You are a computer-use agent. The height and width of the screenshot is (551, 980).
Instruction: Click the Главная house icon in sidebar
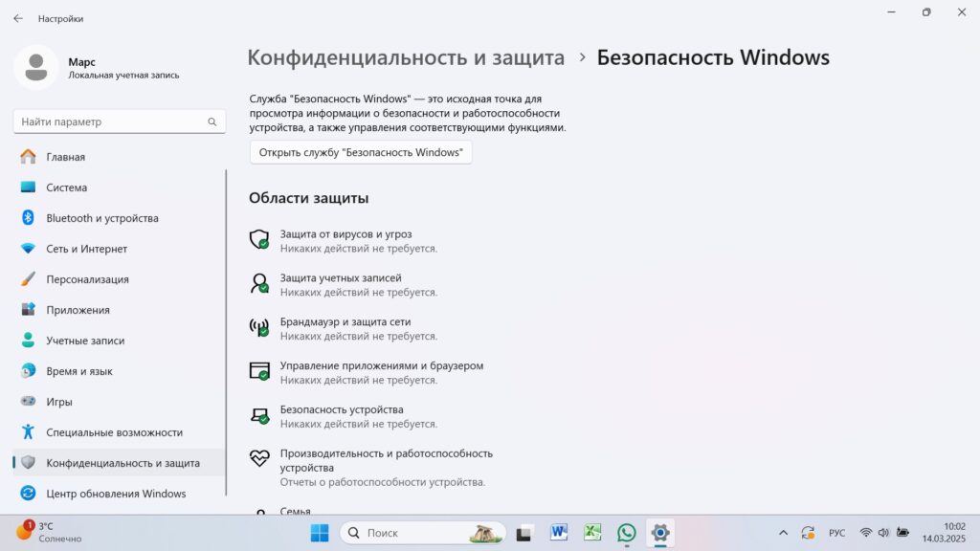[x=28, y=157]
